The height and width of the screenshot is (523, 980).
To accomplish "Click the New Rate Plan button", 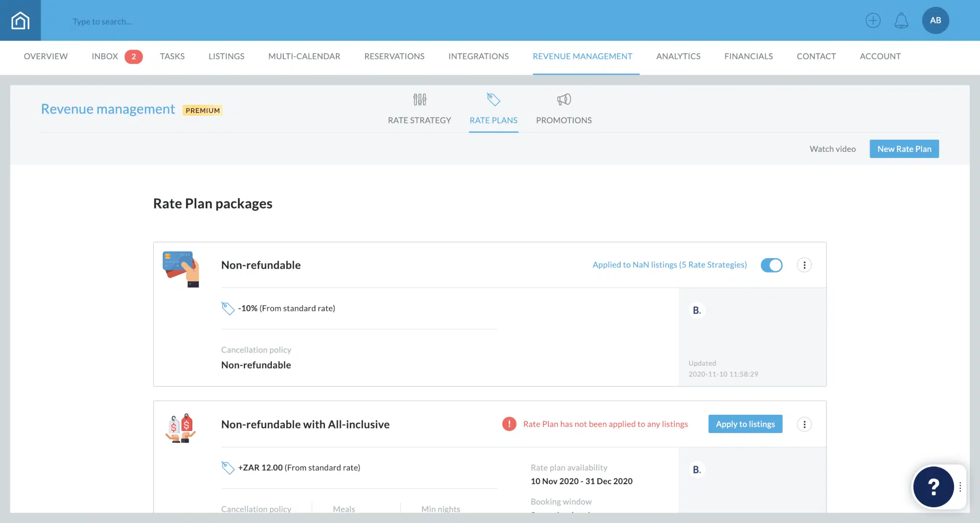I will point(904,149).
